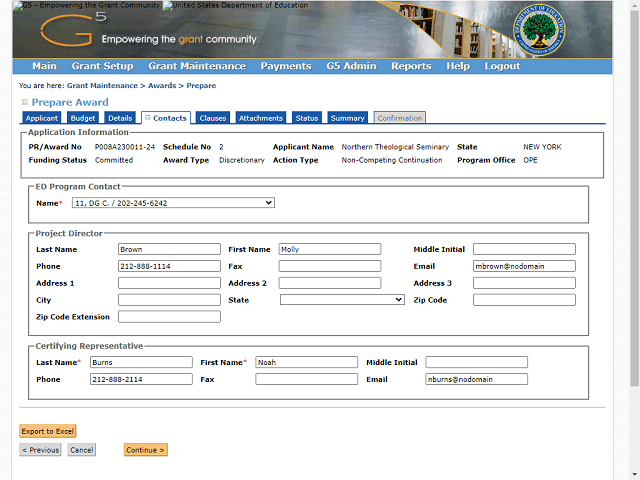Click the icon beside Prepare Award heading
The height and width of the screenshot is (480, 640).
pos(24,103)
